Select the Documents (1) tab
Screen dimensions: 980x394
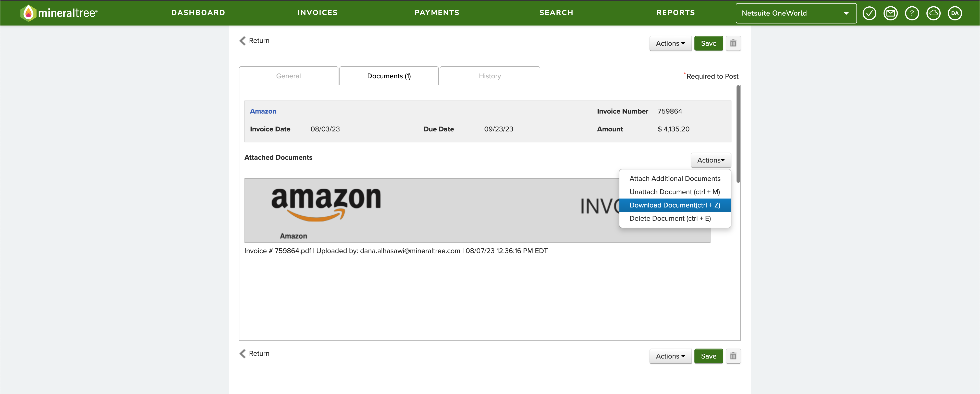point(389,76)
